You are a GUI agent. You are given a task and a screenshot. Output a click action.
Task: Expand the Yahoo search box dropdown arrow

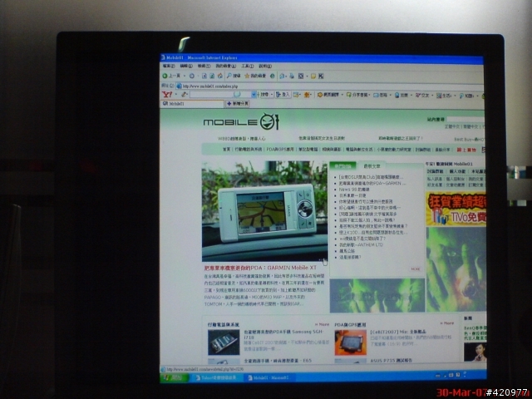click(254, 95)
